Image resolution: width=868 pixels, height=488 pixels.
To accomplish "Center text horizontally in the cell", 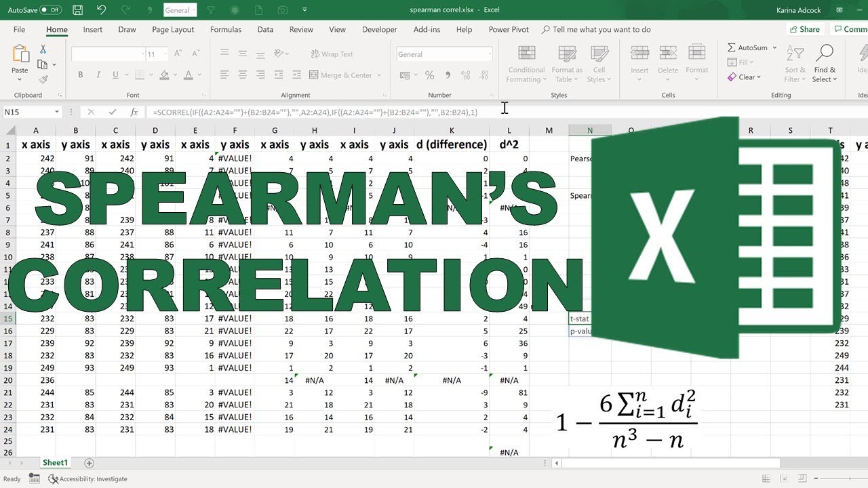I will tap(242, 75).
